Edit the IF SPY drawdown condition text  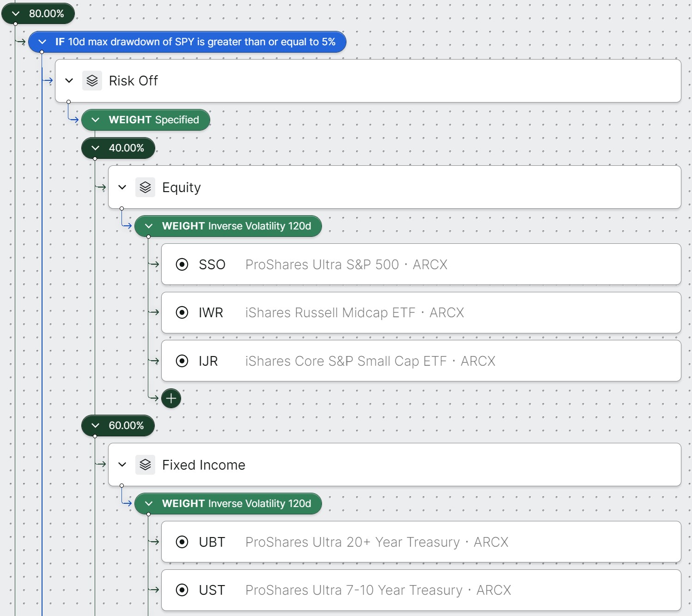coord(195,42)
